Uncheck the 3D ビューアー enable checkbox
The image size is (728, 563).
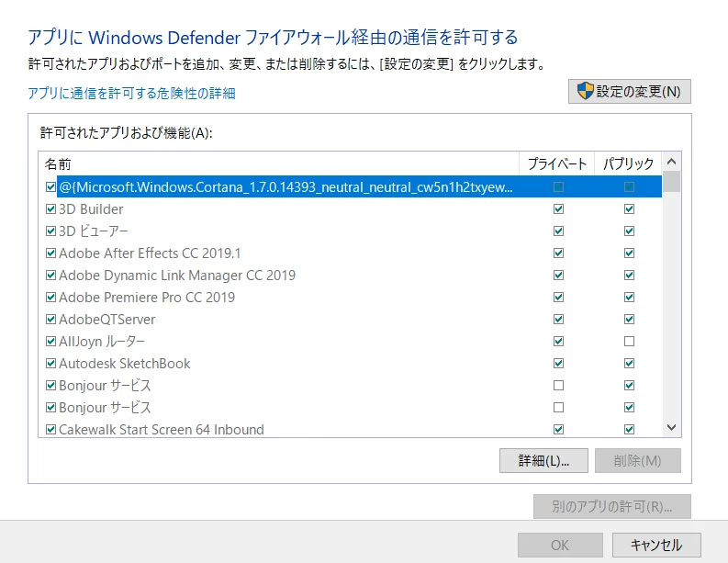pos(51,231)
